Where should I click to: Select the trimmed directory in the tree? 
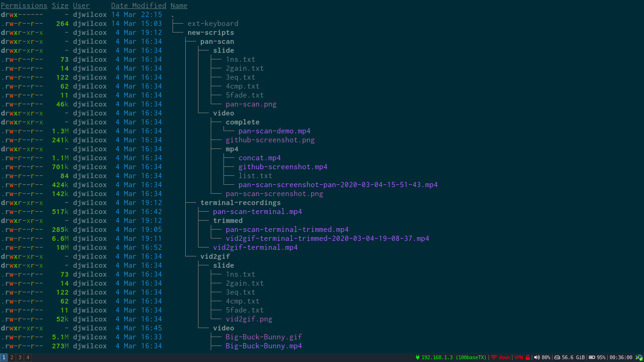pos(228,221)
